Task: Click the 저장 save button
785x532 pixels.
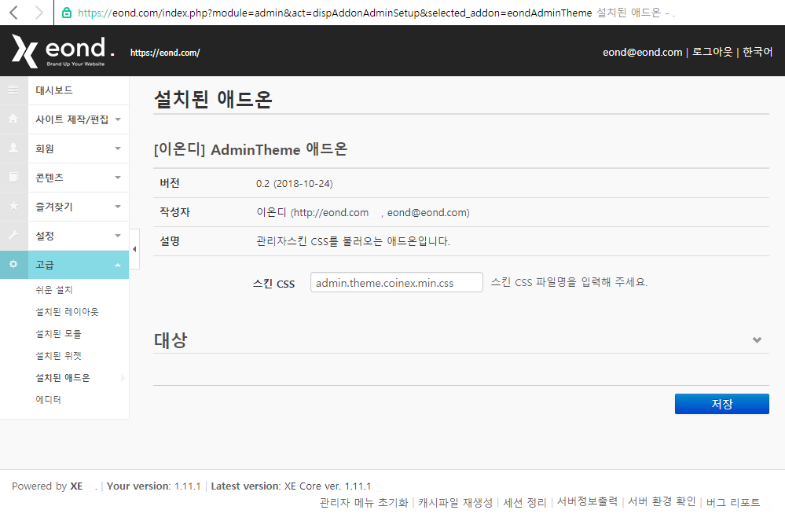Action: 722,404
